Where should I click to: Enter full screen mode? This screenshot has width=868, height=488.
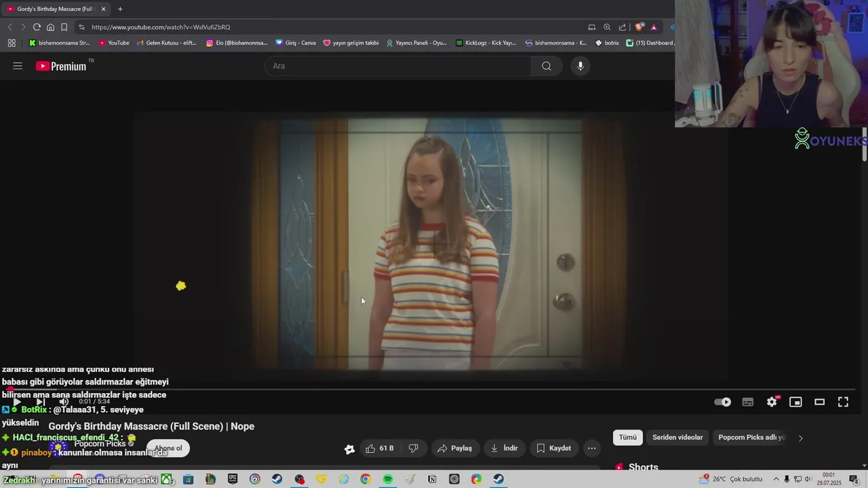(843, 402)
